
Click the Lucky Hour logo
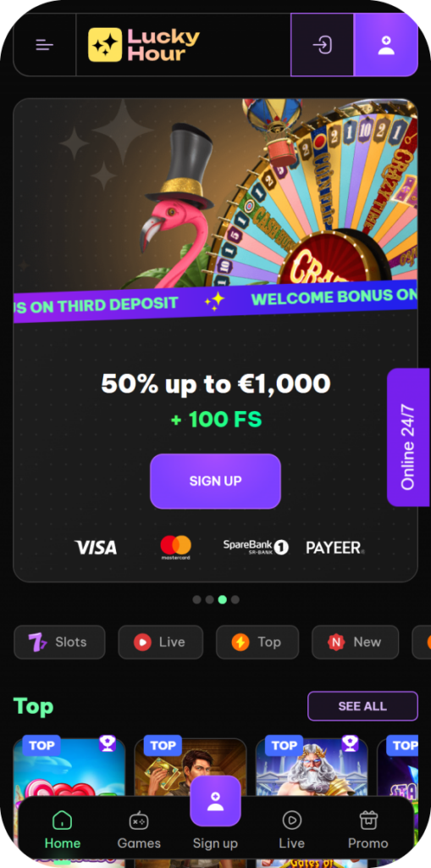[x=144, y=45]
